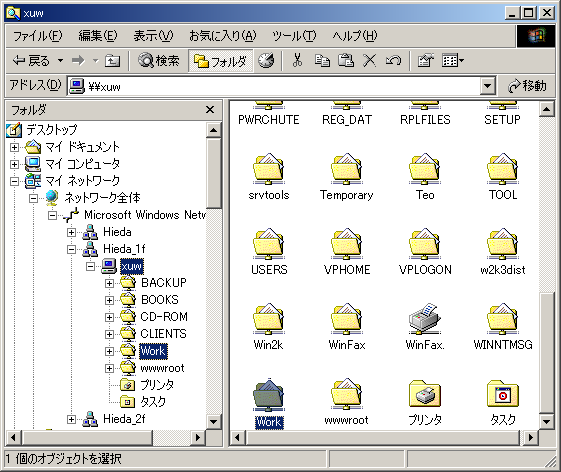Close the フォルダ pane with X
Image resolution: width=561 pixels, height=472 pixels.
point(210,110)
